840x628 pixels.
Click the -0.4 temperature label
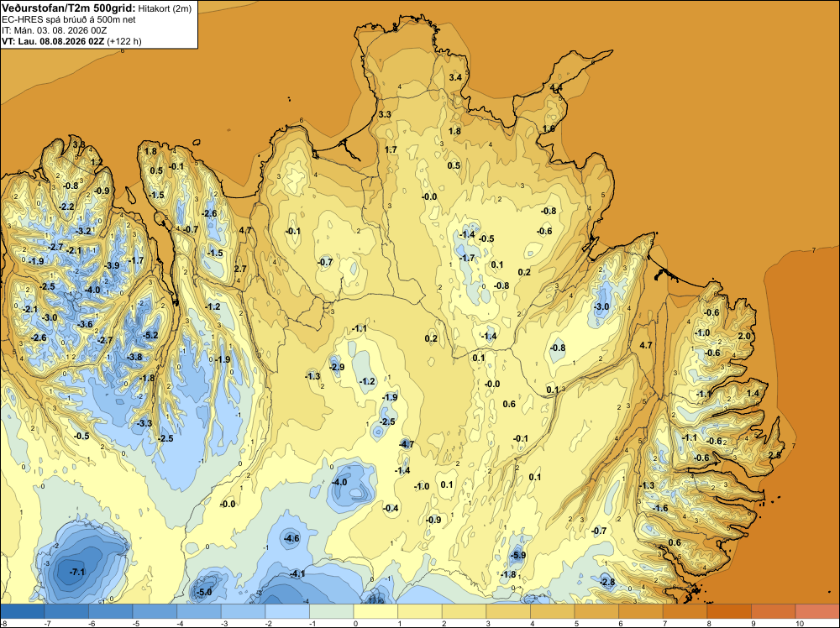[391, 508]
